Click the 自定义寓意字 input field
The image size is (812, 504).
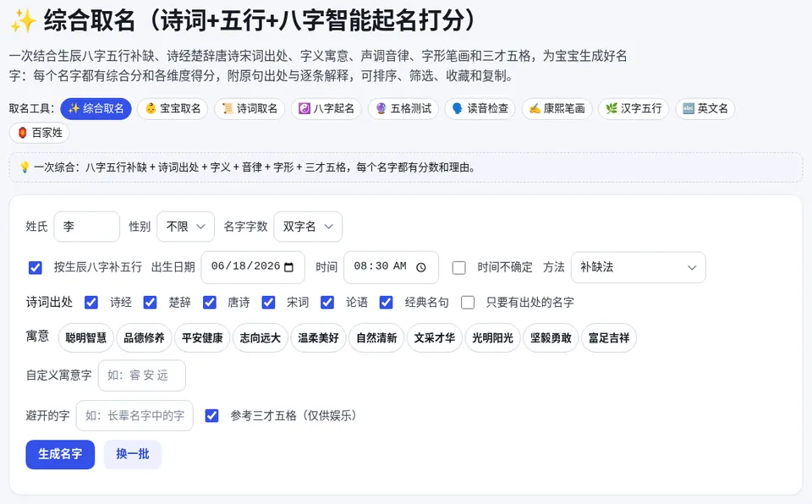(x=142, y=375)
